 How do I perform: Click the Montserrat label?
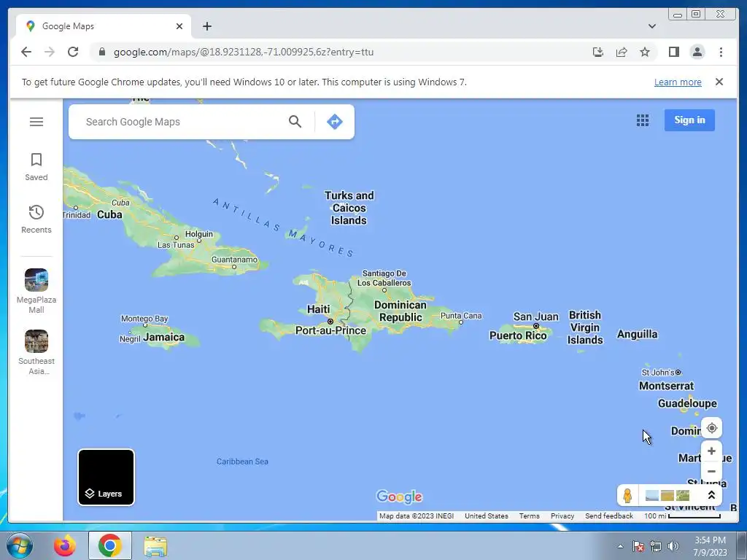tap(666, 386)
